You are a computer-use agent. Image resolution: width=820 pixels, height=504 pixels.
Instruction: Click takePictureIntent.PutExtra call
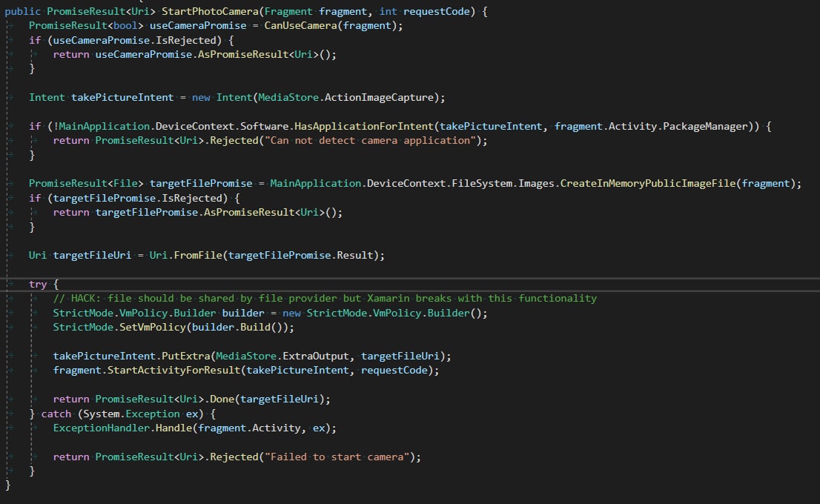point(131,356)
